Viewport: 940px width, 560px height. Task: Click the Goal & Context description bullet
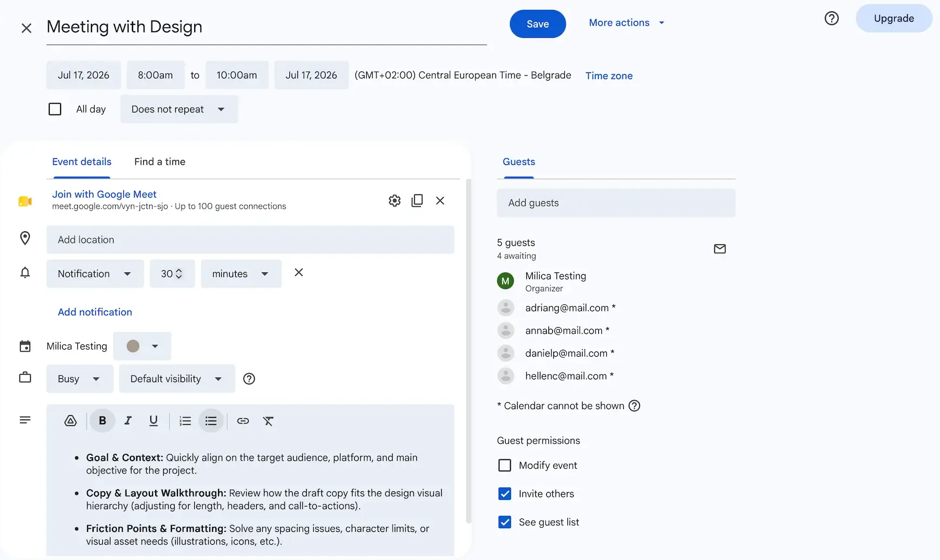252,464
